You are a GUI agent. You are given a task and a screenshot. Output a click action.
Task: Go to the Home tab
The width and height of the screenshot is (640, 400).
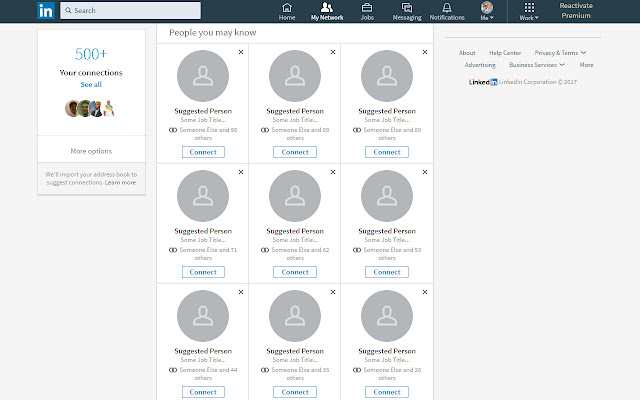[287, 11]
